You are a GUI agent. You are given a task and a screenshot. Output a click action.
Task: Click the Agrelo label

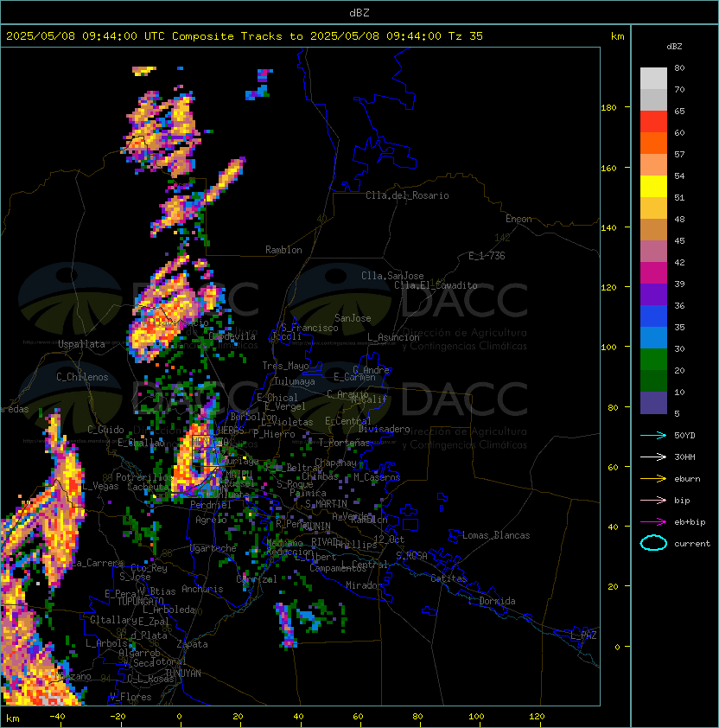click(x=211, y=520)
